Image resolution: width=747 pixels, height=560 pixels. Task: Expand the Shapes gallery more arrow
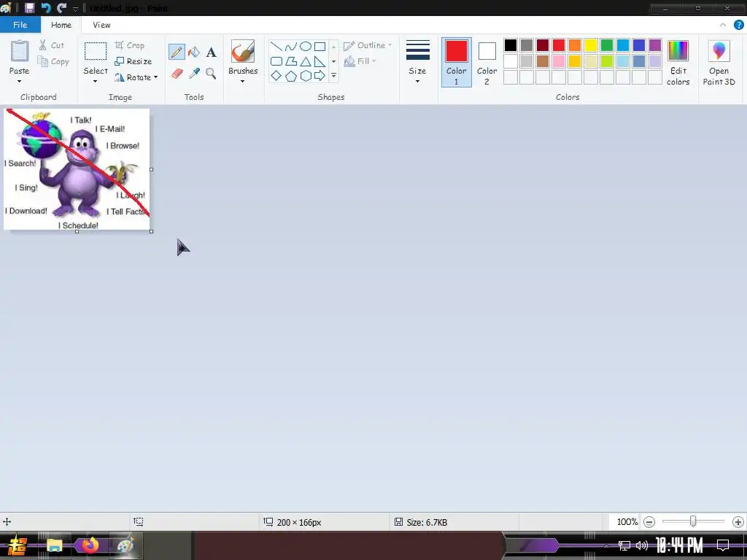333,76
